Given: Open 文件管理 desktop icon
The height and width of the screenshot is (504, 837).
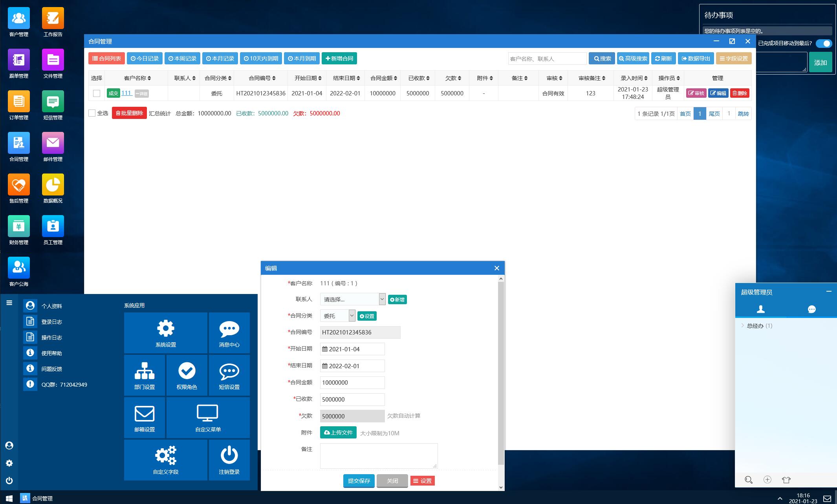Looking at the screenshot, I should [x=53, y=64].
